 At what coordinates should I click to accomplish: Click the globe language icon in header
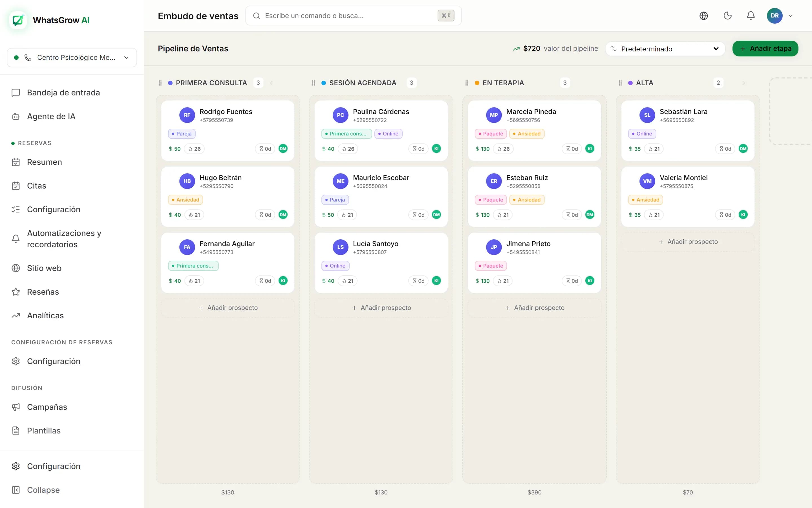(x=704, y=16)
